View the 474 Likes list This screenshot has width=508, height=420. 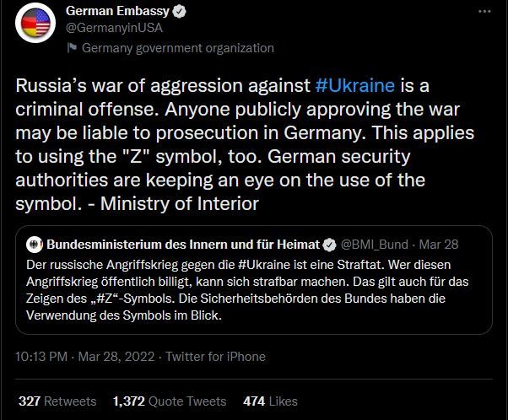(270, 401)
